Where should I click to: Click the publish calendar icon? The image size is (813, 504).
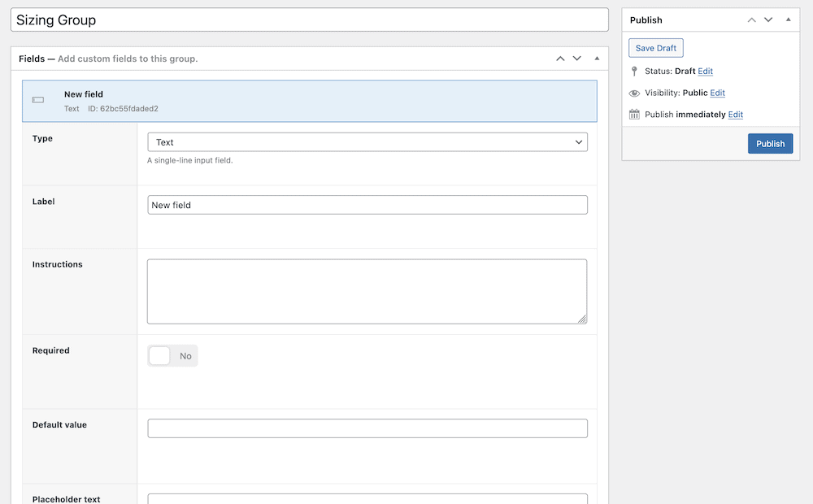(634, 114)
